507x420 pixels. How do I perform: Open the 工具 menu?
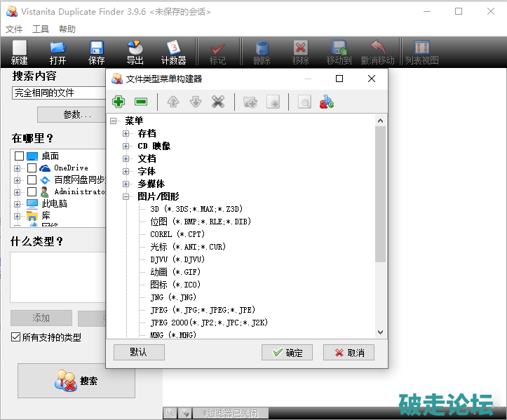click(41, 29)
